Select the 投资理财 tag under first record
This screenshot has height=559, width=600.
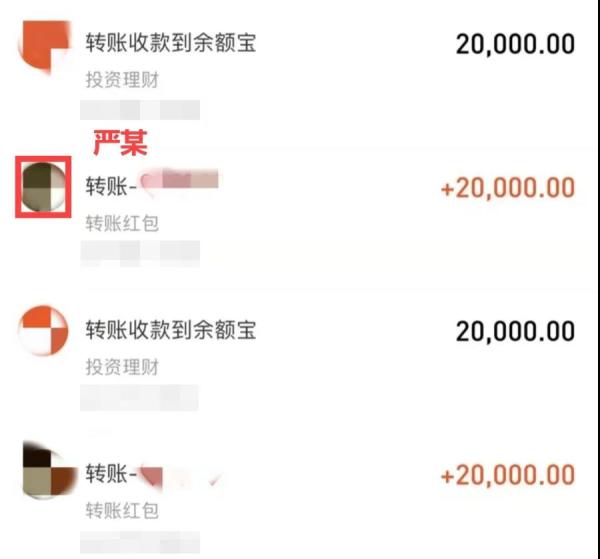(x=122, y=80)
